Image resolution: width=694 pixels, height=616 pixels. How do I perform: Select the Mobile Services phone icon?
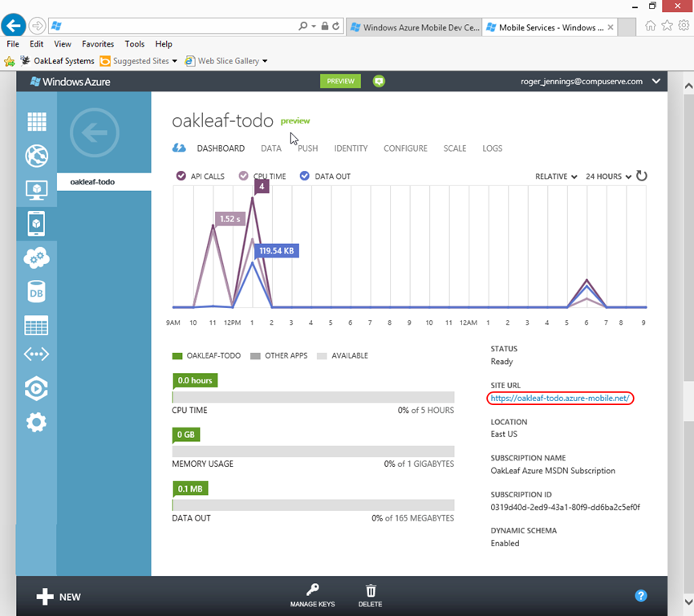pyautogui.click(x=36, y=224)
